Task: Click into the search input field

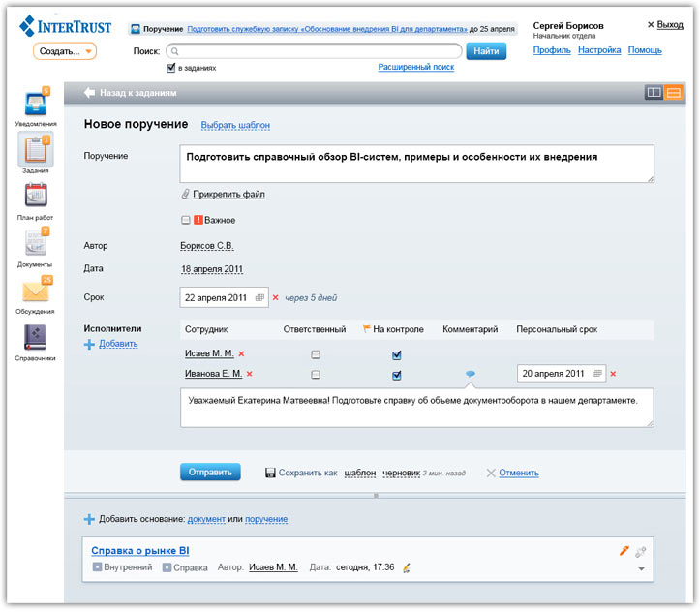Action: (315, 51)
